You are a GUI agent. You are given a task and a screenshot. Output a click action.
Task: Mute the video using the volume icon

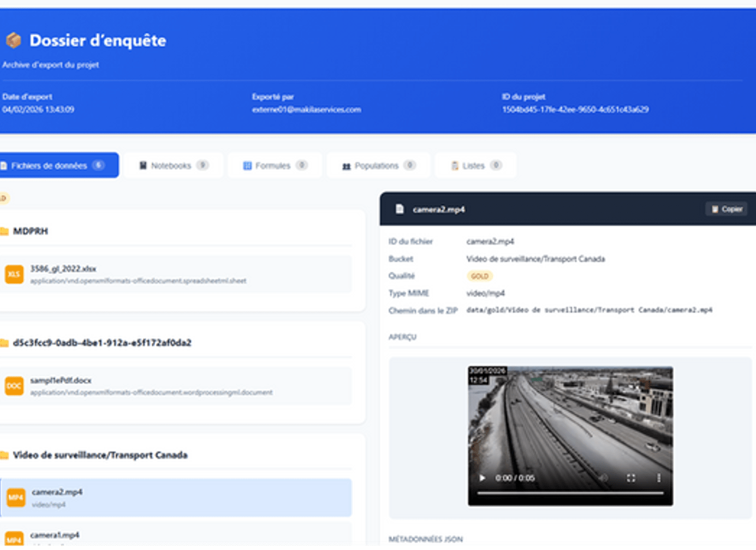(x=604, y=478)
